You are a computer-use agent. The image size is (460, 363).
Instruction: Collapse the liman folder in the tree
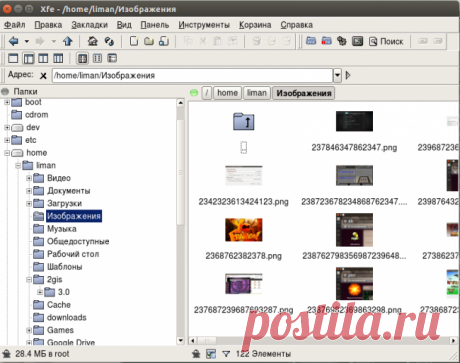(x=18, y=165)
